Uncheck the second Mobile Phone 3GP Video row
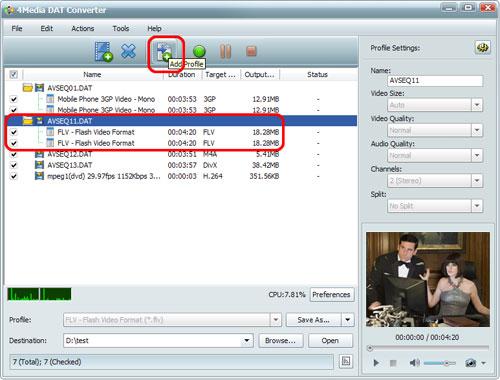Image resolution: width=500 pixels, height=380 pixels. (14, 110)
